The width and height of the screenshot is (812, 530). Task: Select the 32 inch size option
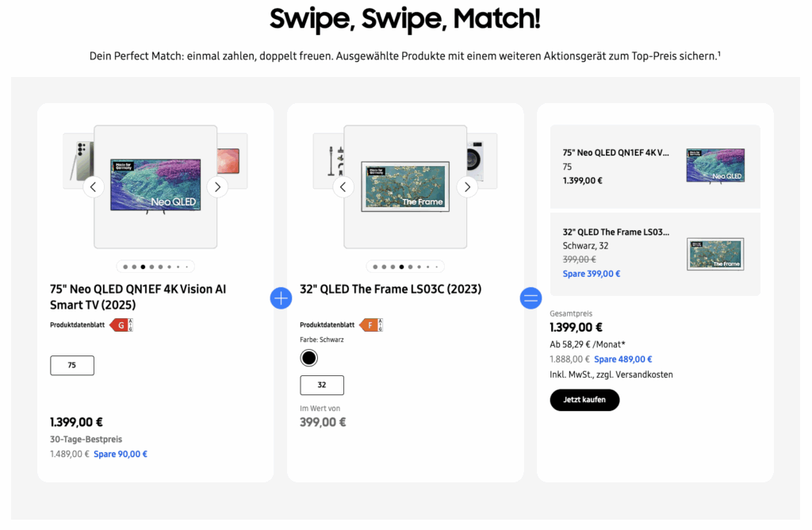point(322,385)
